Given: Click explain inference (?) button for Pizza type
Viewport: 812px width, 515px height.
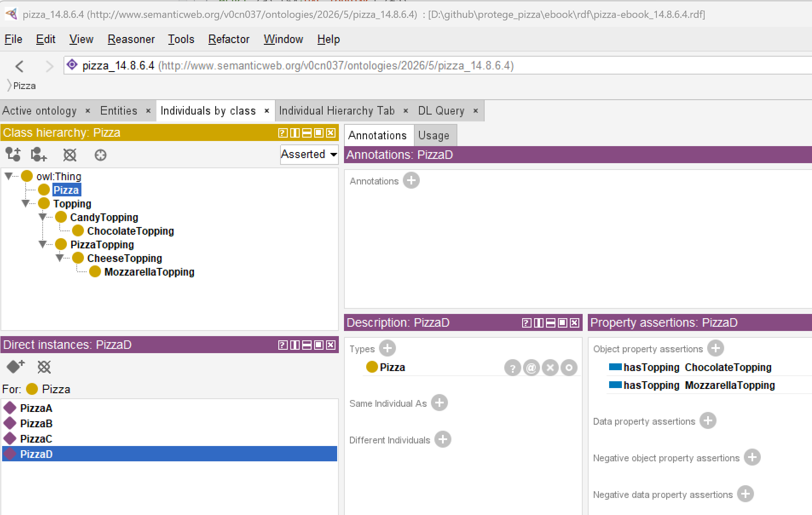Looking at the screenshot, I should (x=513, y=367).
